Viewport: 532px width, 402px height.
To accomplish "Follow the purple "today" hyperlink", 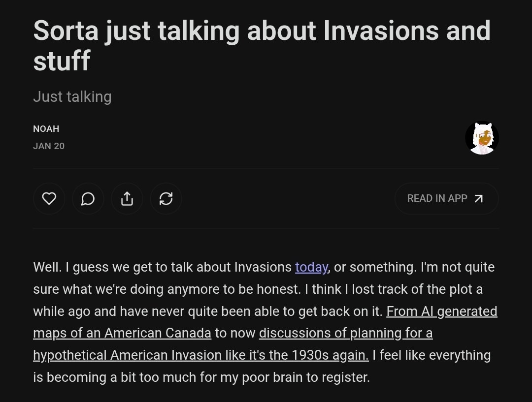I will pyautogui.click(x=311, y=267).
